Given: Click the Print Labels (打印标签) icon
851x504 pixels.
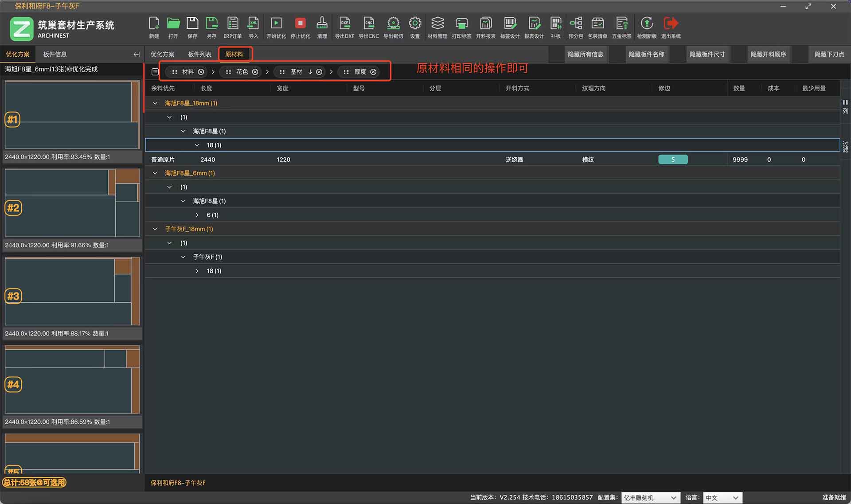Looking at the screenshot, I should point(461,23).
